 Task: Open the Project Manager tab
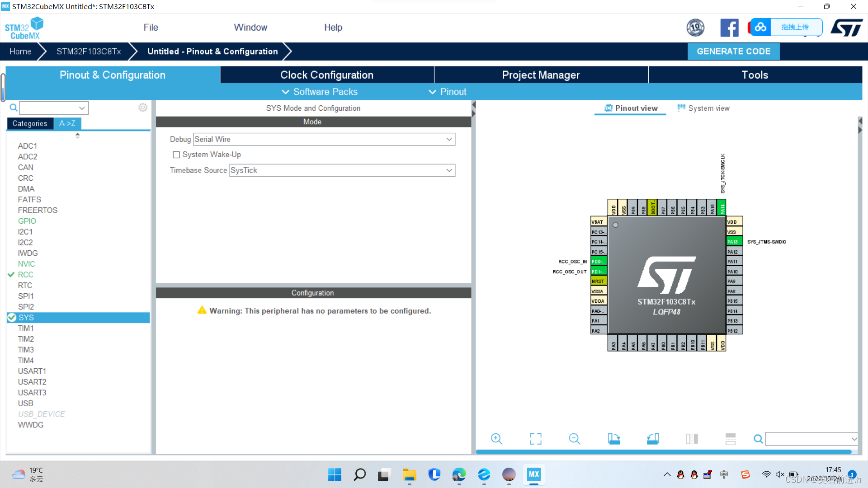click(541, 75)
